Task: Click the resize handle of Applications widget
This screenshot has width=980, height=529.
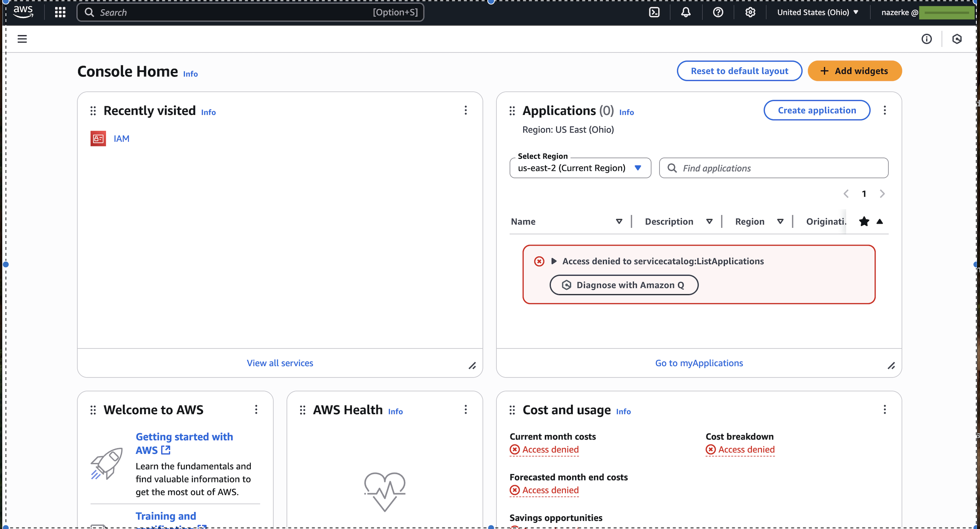Action: tap(891, 366)
